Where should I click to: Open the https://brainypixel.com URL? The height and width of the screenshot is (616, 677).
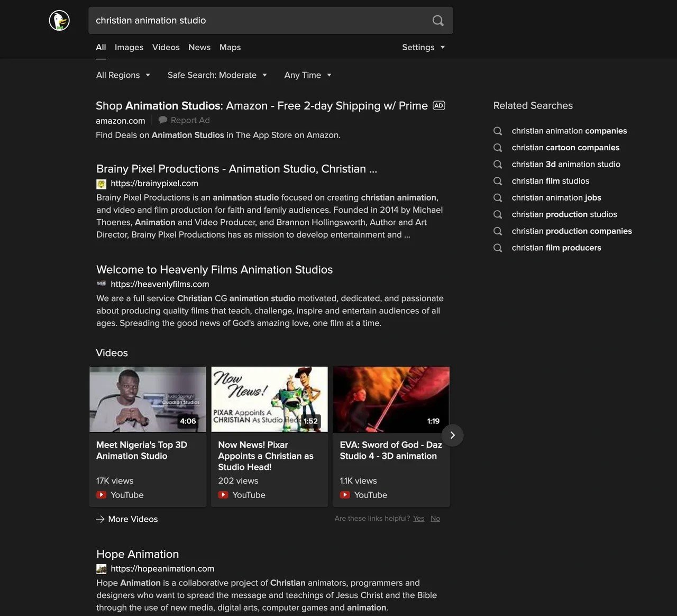154,184
